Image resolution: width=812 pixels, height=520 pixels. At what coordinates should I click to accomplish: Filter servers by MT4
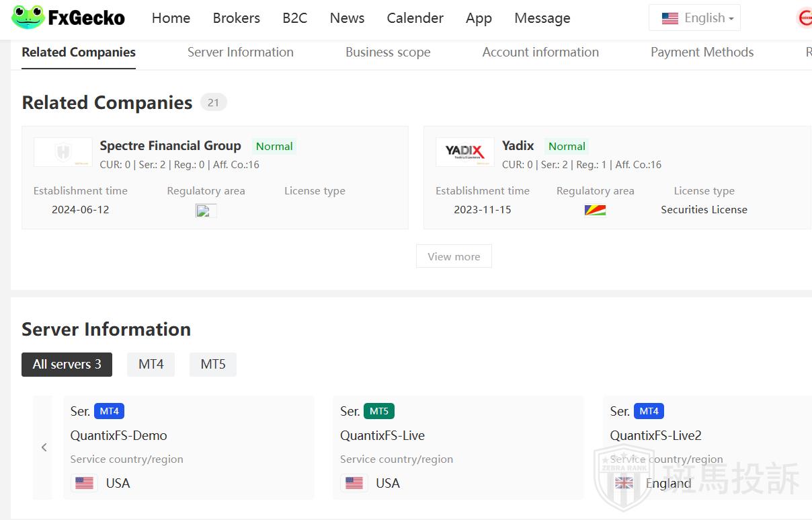click(151, 364)
